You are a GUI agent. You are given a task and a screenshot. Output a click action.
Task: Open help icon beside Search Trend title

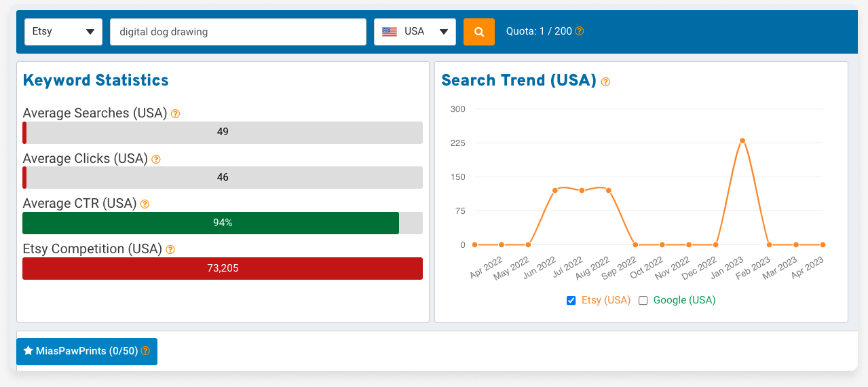click(605, 81)
